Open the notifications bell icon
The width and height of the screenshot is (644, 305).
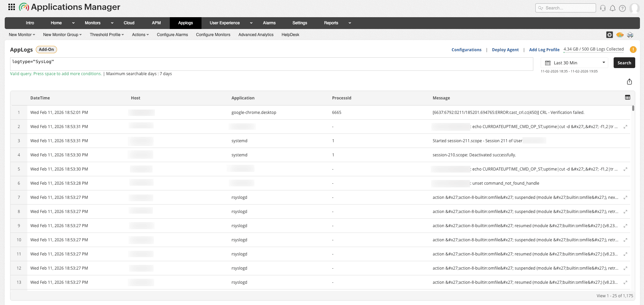pyautogui.click(x=613, y=8)
